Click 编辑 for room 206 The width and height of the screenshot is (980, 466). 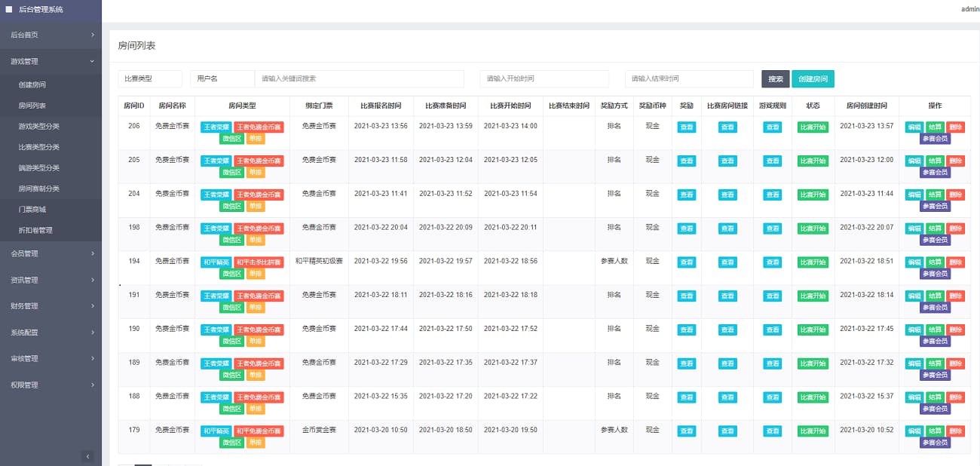coord(914,127)
